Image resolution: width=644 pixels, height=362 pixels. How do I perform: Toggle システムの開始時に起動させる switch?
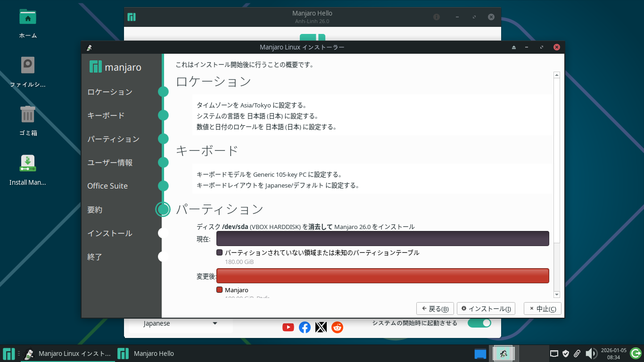479,323
